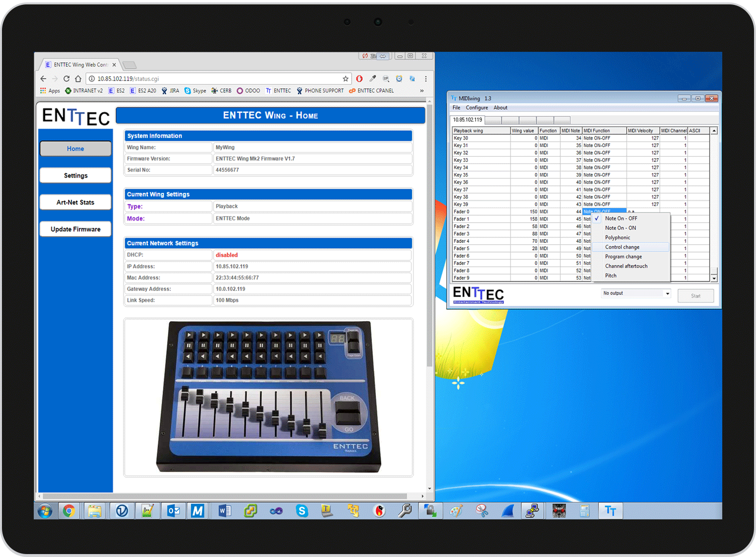756x557 pixels.
Task: Open Wireshark shark-fin icon in taskbar
Action: (508, 511)
